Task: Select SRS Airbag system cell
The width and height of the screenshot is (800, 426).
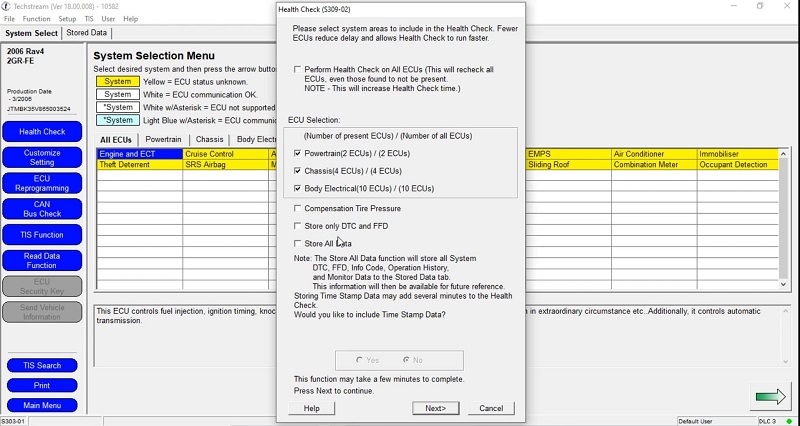Action: [226, 164]
